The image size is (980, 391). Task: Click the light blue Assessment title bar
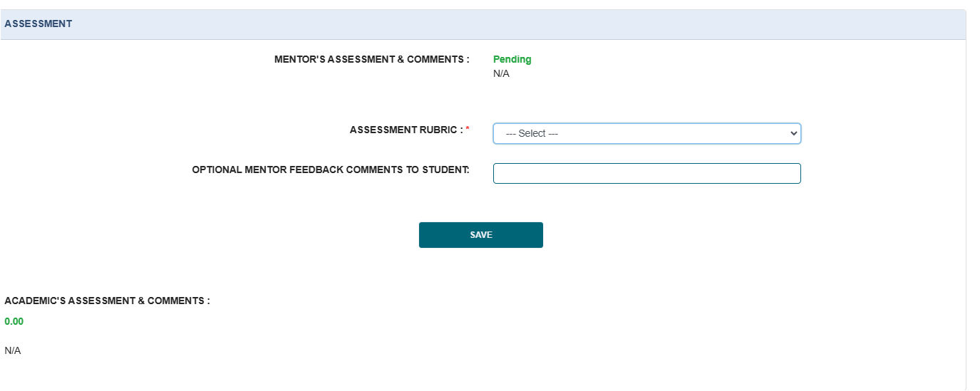[483, 24]
